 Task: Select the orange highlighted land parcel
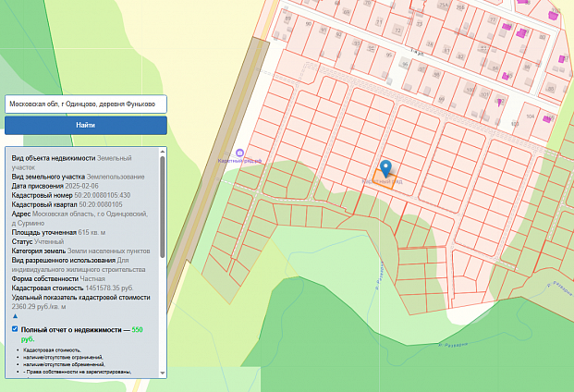[x=384, y=179]
